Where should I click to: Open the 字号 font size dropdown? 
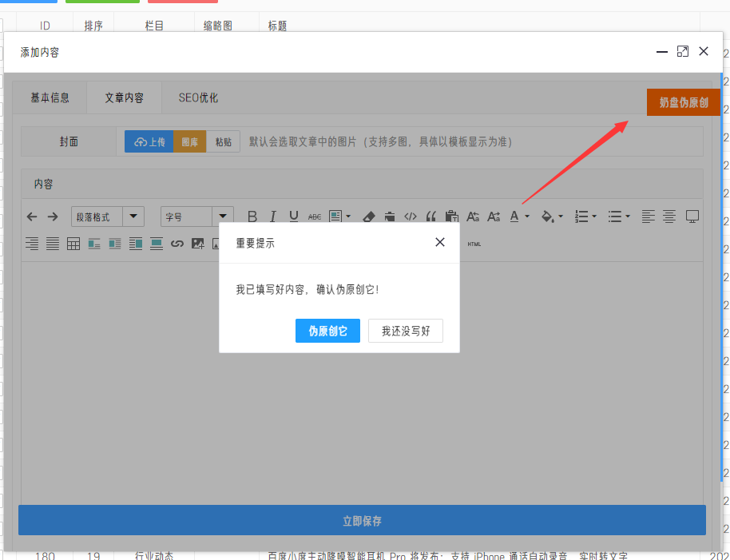click(x=197, y=216)
